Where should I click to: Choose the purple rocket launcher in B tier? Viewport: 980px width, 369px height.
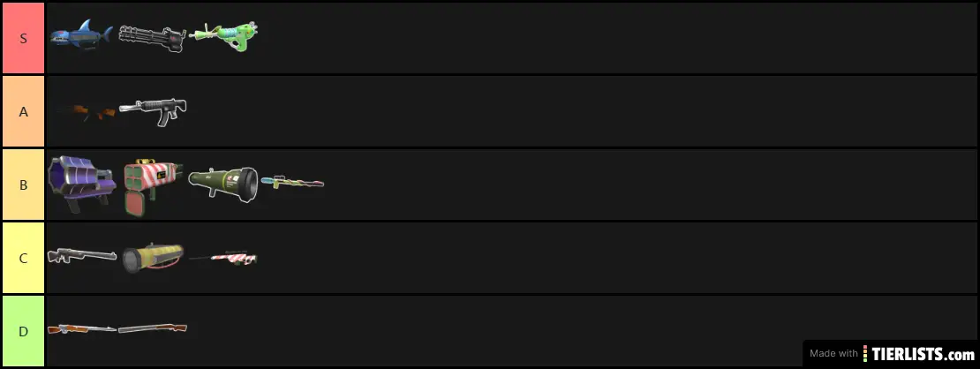tap(81, 184)
